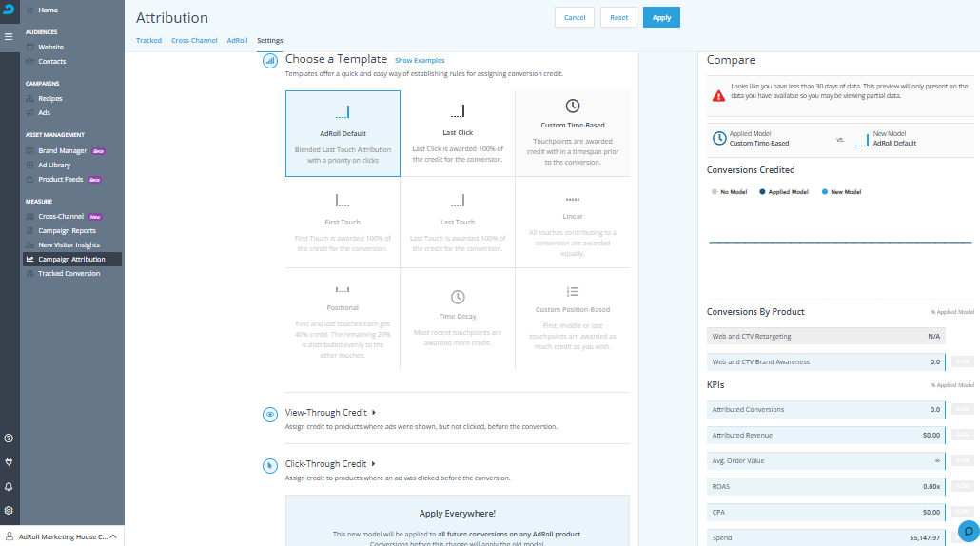980x546 pixels.
Task: Click the View-Through Credit eye icon
Action: (270, 414)
